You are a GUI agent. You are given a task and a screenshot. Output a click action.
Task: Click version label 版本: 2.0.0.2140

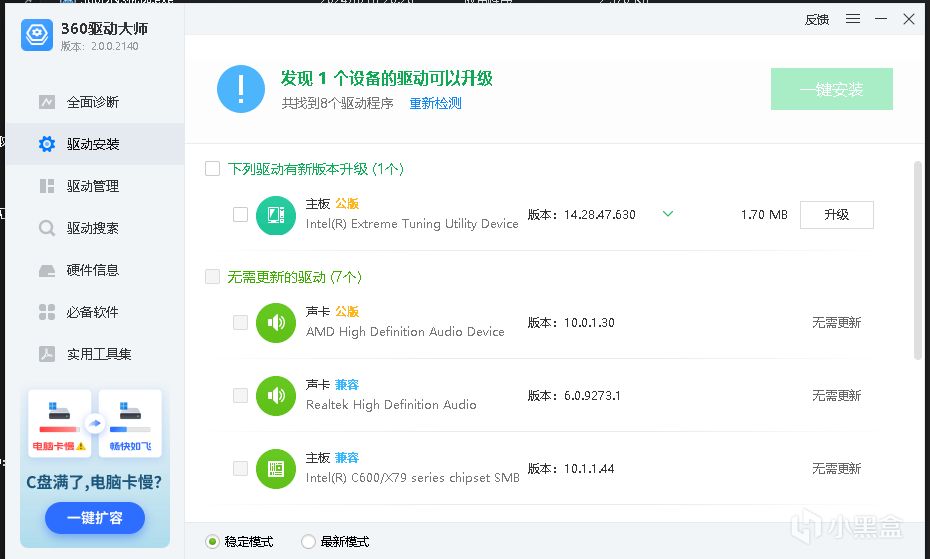pyautogui.click(x=100, y=46)
